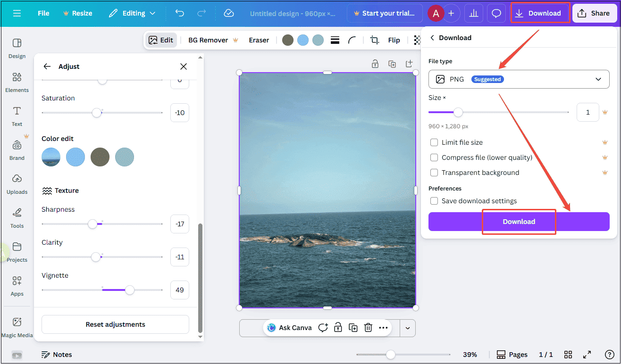
Task: Open Magic Media panel
Action: (x=17, y=327)
